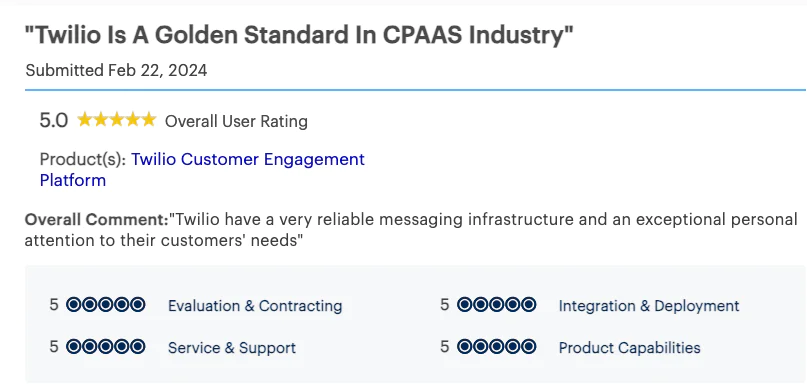Click the Service & Support rating circles
Viewport: 807px width, 392px height.
coord(106,347)
